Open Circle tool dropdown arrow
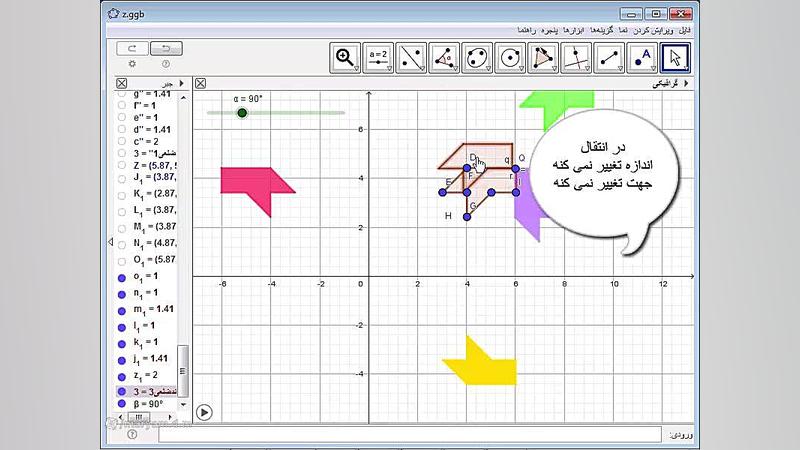 (521, 68)
